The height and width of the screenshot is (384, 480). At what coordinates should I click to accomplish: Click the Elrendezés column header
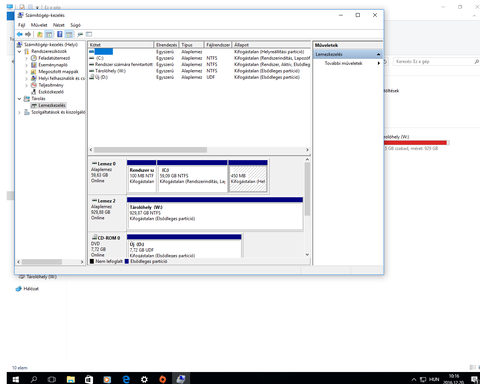pos(167,45)
